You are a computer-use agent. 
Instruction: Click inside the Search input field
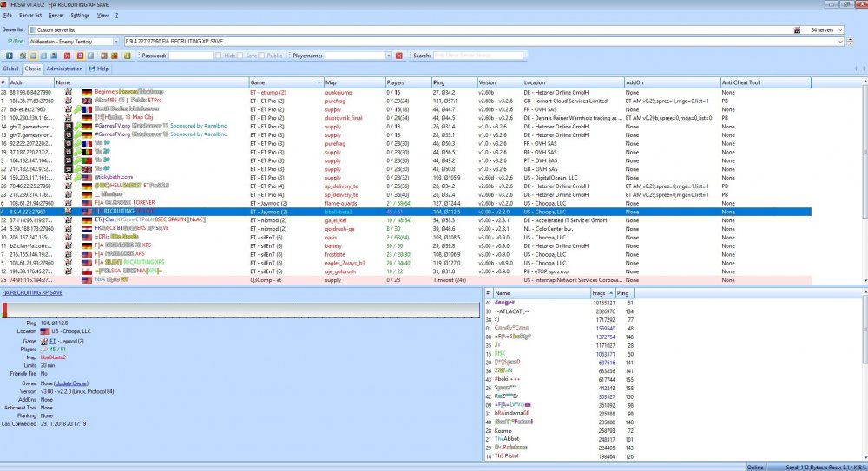pyautogui.click(x=478, y=56)
